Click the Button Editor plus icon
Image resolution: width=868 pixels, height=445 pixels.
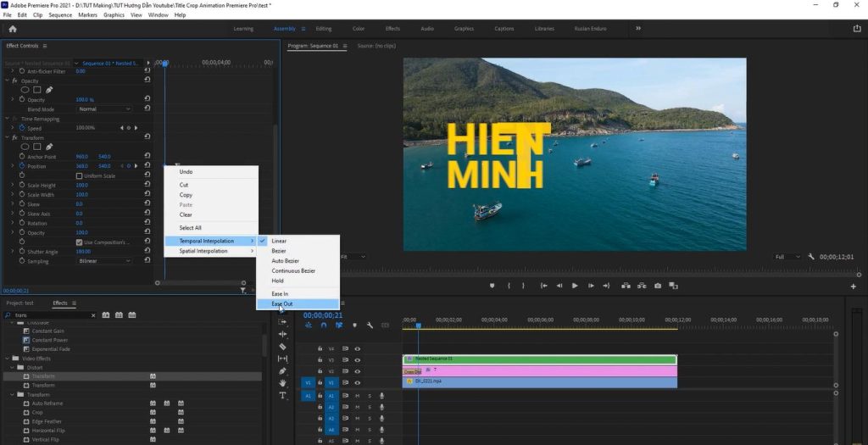853,286
